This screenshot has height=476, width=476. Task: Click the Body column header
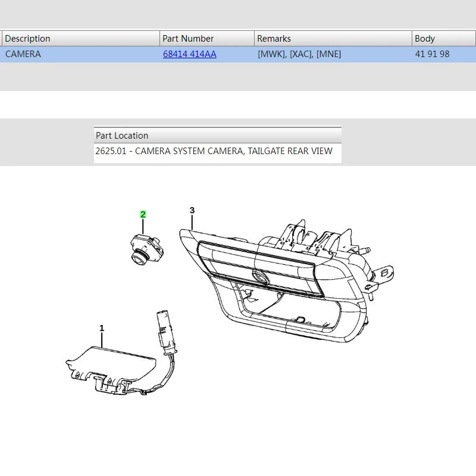444,39
